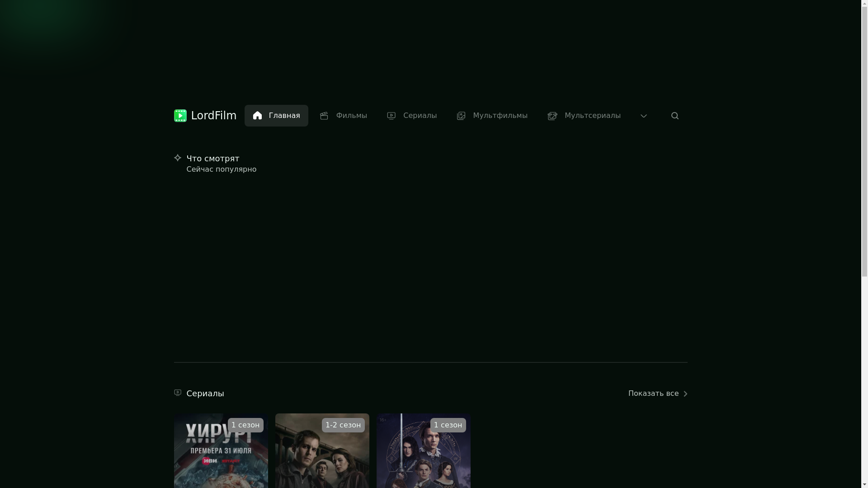The height and width of the screenshot is (488, 868).
Task: Click the arrow next to Показать все
Action: coord(685,394)
